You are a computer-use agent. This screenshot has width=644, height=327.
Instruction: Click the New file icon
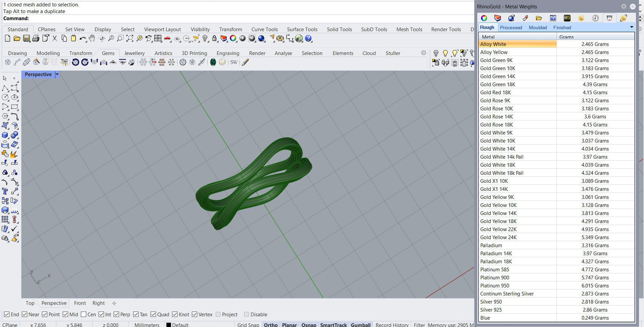point(7,39)
